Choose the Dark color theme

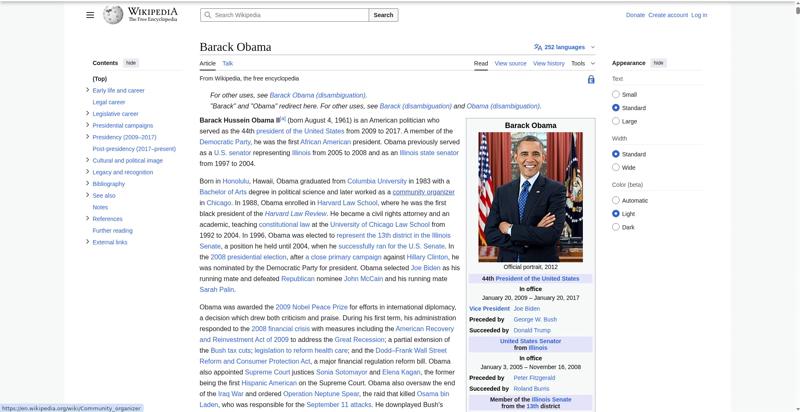[x=616, y=227]
